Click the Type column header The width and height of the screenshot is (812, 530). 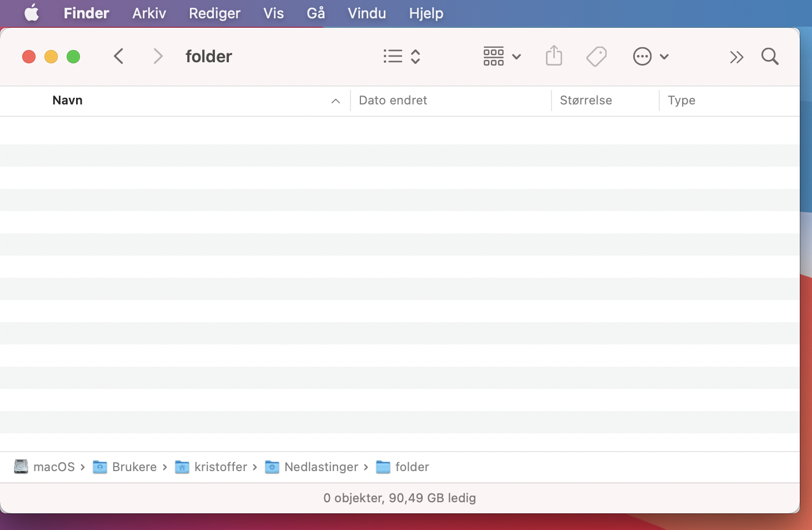(x=681, y=101)
